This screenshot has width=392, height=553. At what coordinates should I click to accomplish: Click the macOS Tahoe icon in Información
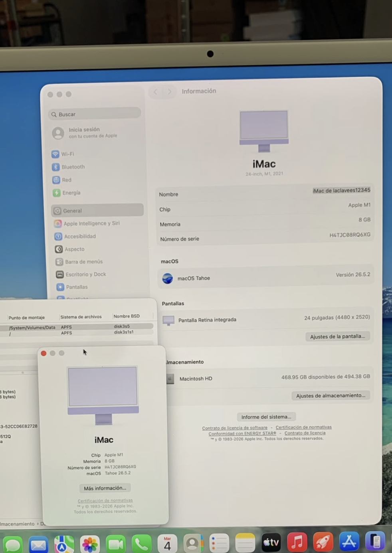coord(168,278)
